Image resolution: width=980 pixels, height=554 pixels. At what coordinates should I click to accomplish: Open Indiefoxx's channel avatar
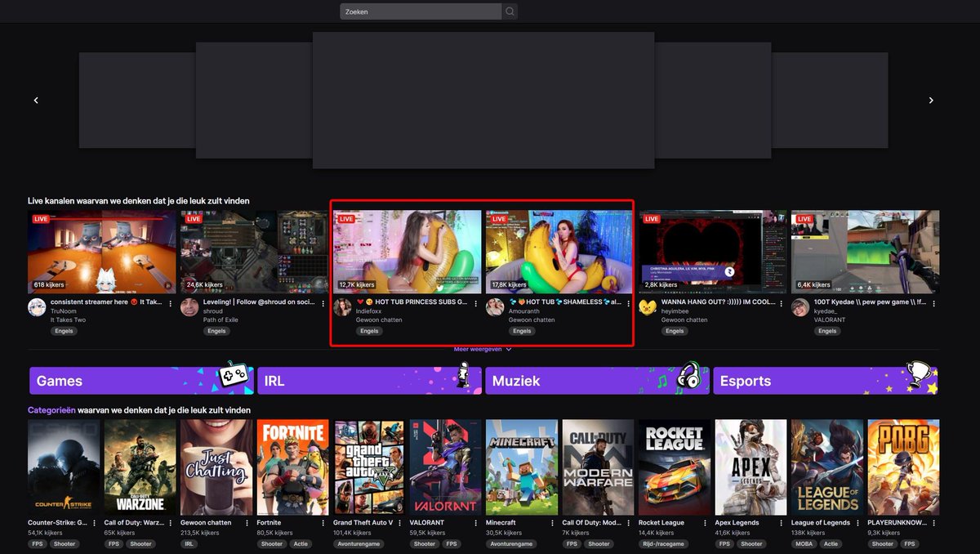pos(342,307)
